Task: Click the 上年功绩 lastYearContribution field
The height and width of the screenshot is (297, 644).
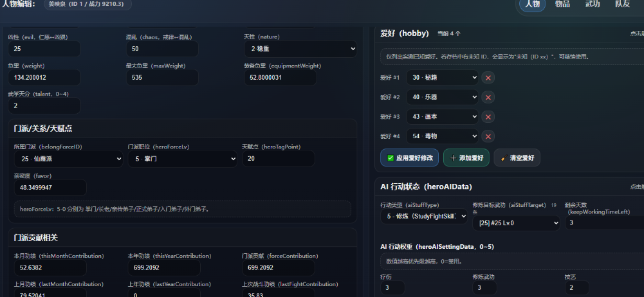Action: point(164,292)
